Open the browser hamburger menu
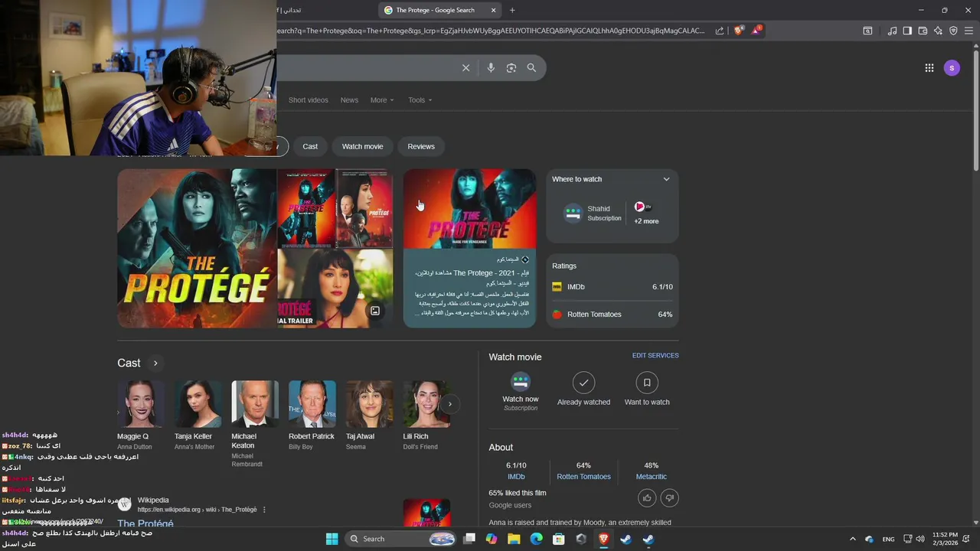980x551 pixels. tap(969, 31)
